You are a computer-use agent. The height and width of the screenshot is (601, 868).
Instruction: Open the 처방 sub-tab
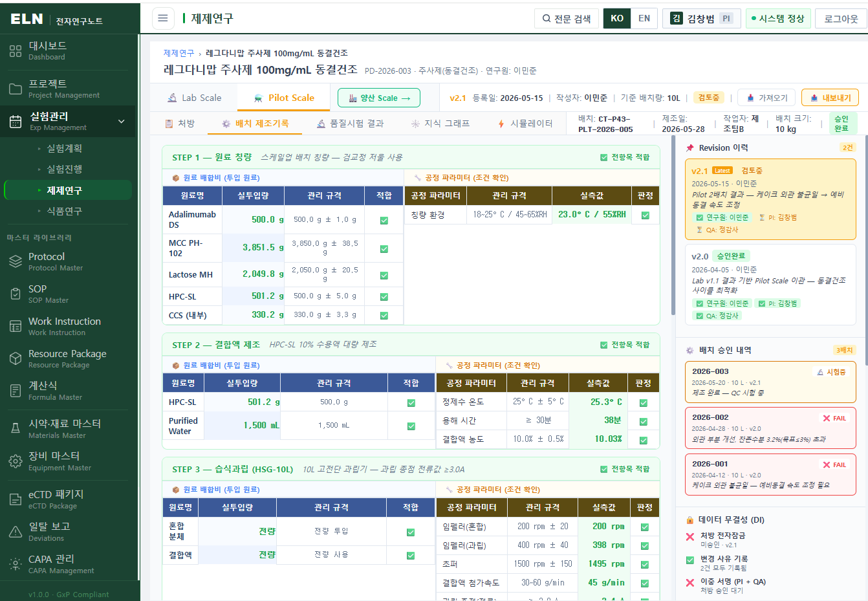coord(180,124)
